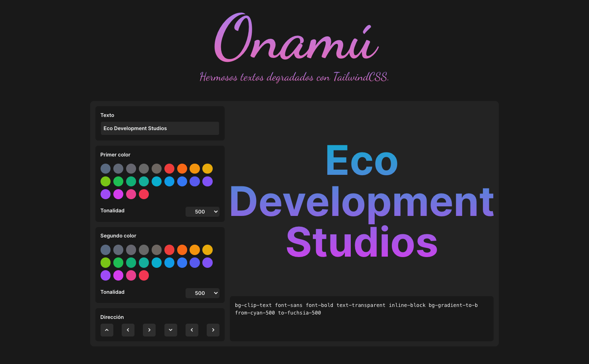Pick amber swatch in Primer color
The image size is (589, 364).
pos(195,168)
